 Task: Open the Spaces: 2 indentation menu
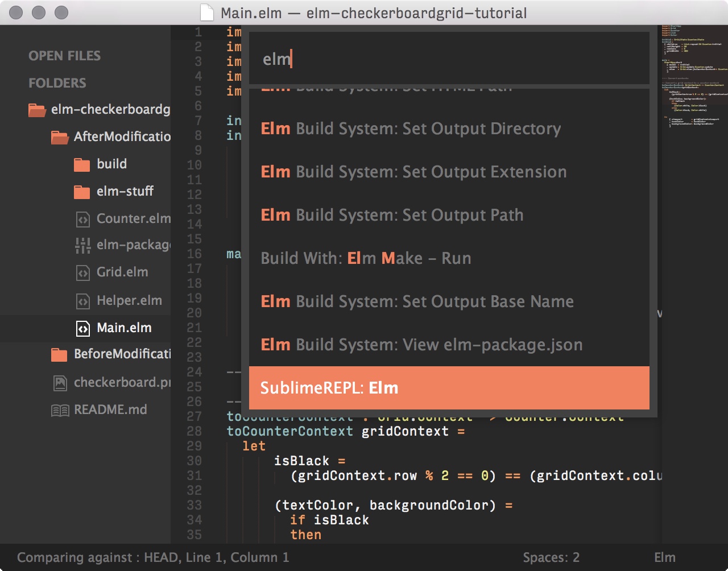(551, 558)
